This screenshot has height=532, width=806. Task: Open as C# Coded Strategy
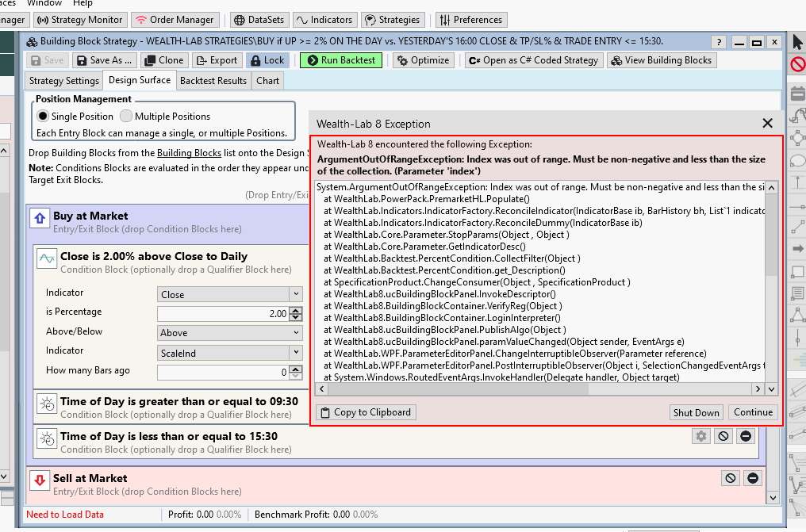534,60
